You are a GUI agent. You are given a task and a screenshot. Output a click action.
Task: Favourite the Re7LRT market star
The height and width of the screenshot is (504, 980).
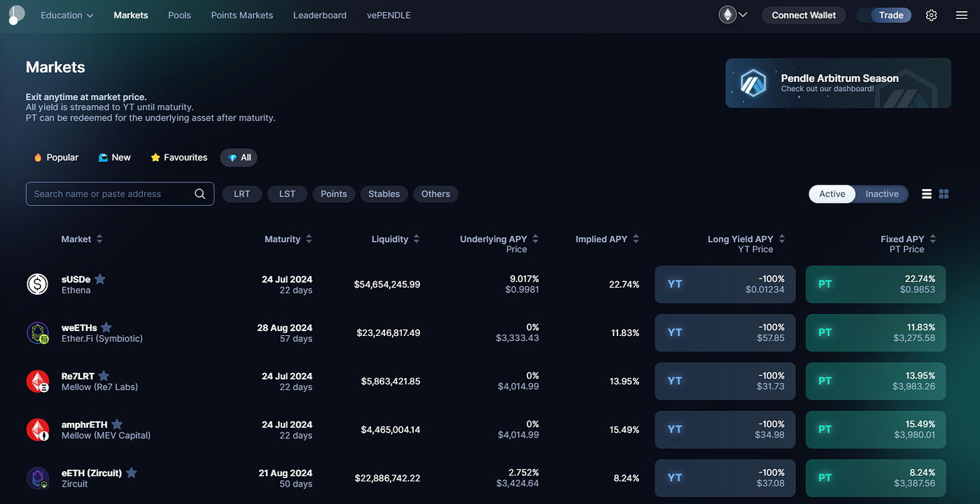tap(104, 376)
